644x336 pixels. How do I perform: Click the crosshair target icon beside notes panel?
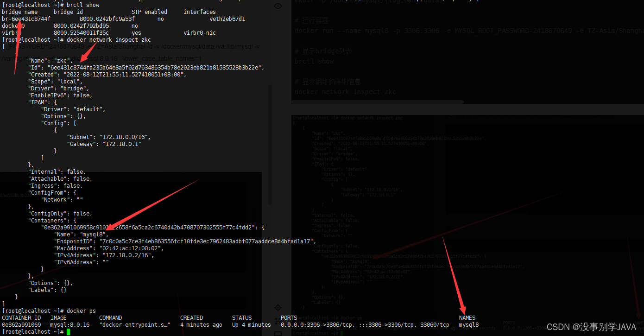click(x=278, y=307)
